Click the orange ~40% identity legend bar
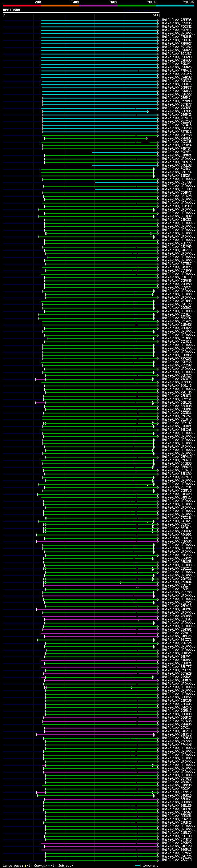 (60, 6)
